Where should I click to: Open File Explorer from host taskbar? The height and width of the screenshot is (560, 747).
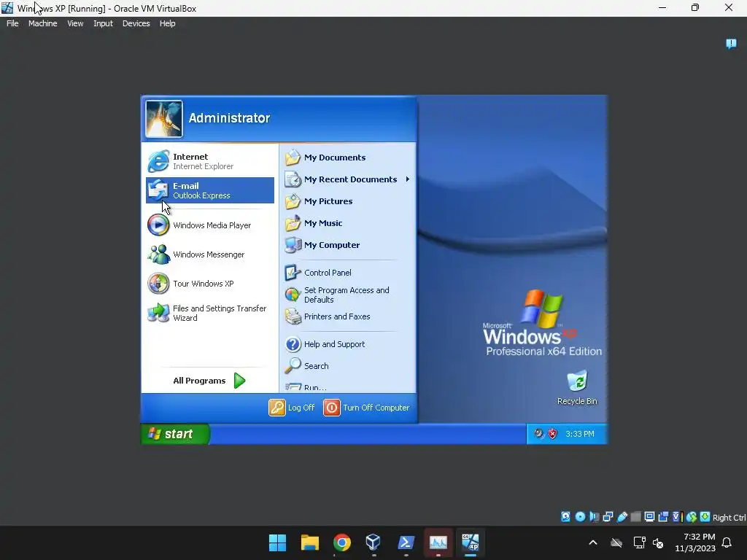pos(309,542)
